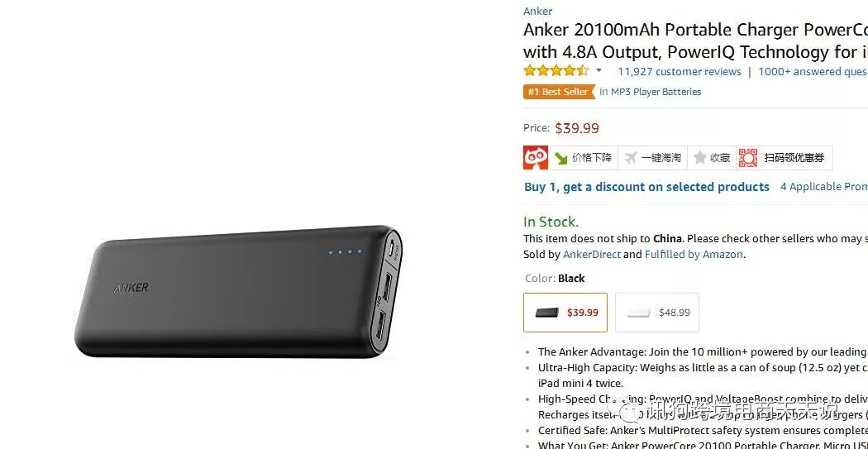Click the #1 Best Seller badge

559,92
